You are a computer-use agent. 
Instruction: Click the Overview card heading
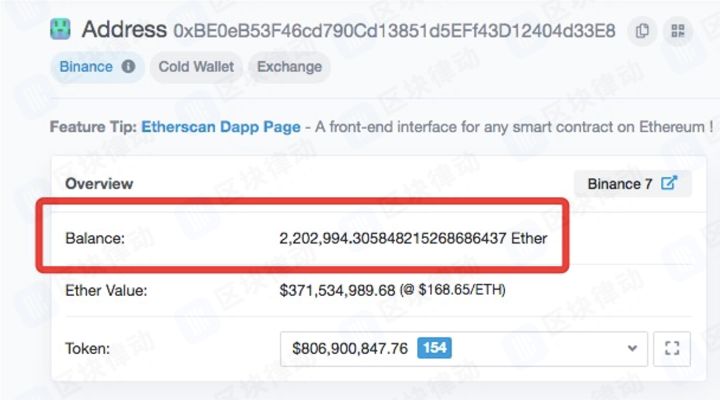pyautogui.click(x=99, y=184)
